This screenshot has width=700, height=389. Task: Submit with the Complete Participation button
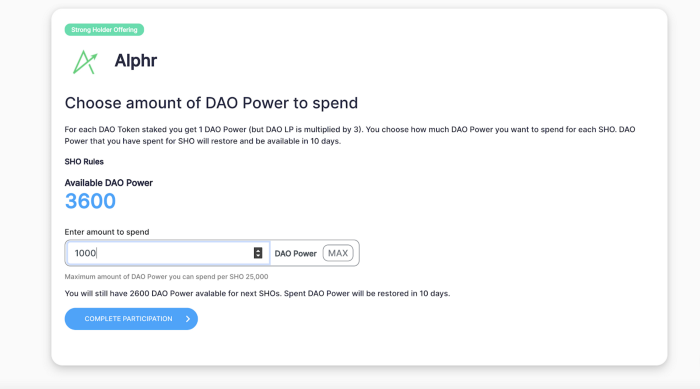(131, 319)
